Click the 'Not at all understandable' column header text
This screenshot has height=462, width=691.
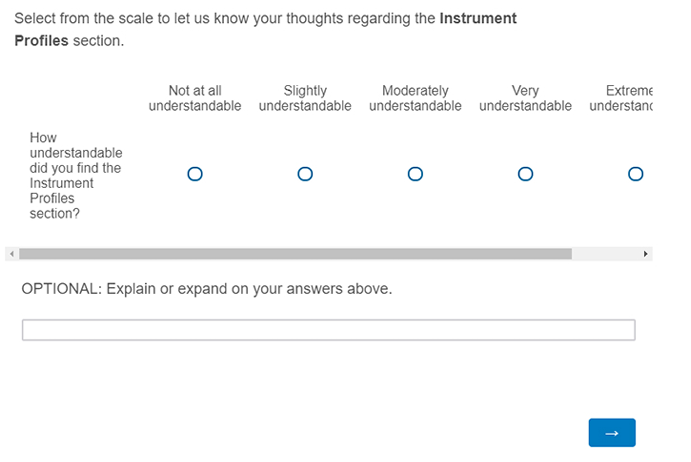pyautogui.click(x=195, y=98)
